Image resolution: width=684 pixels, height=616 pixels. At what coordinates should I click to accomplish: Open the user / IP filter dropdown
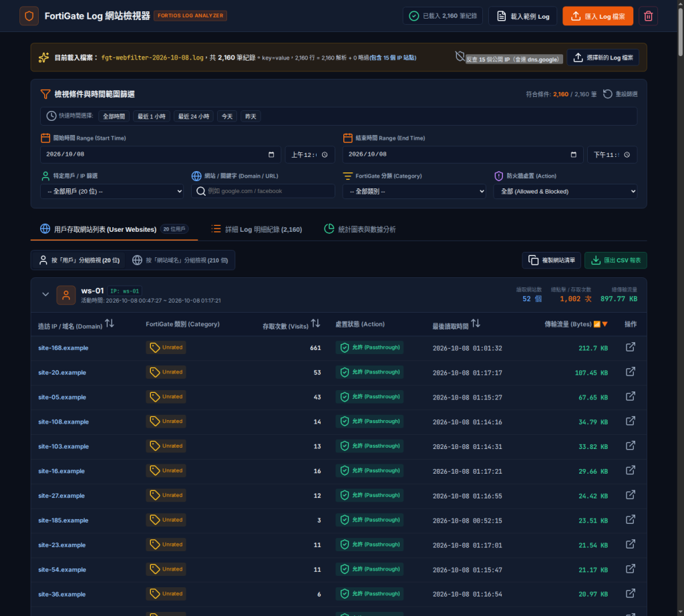click(x=112, y=192)
